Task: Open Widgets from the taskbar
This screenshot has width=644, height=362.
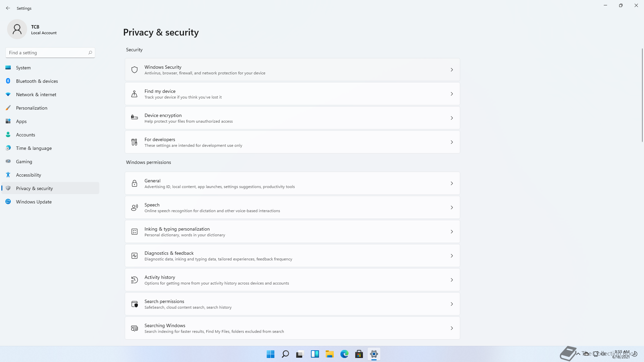Action: [315, 354]
